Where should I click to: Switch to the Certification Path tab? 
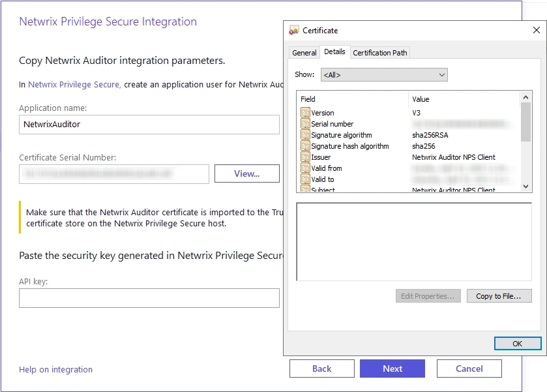coord(380,52)
